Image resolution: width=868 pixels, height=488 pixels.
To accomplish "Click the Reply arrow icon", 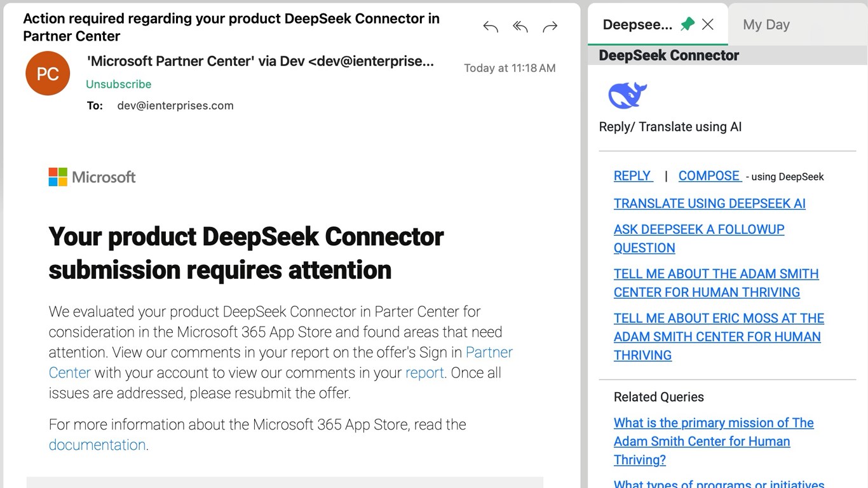I will point(490,27).
